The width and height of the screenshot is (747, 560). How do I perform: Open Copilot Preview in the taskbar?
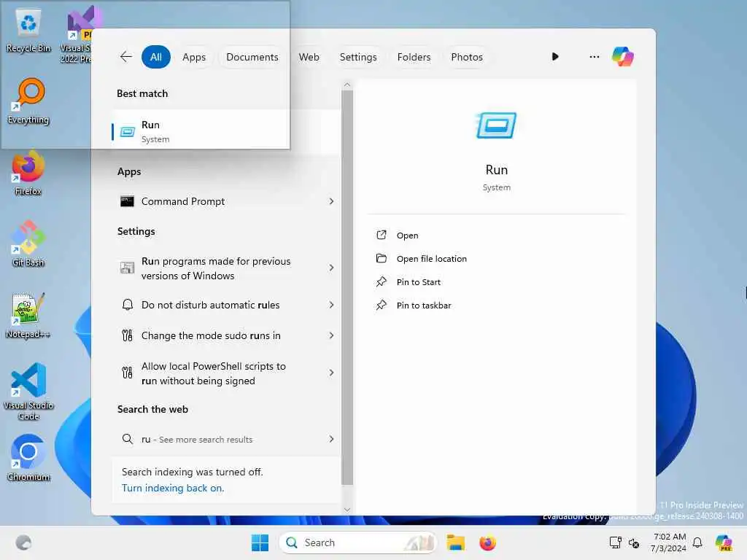[724, 542]
